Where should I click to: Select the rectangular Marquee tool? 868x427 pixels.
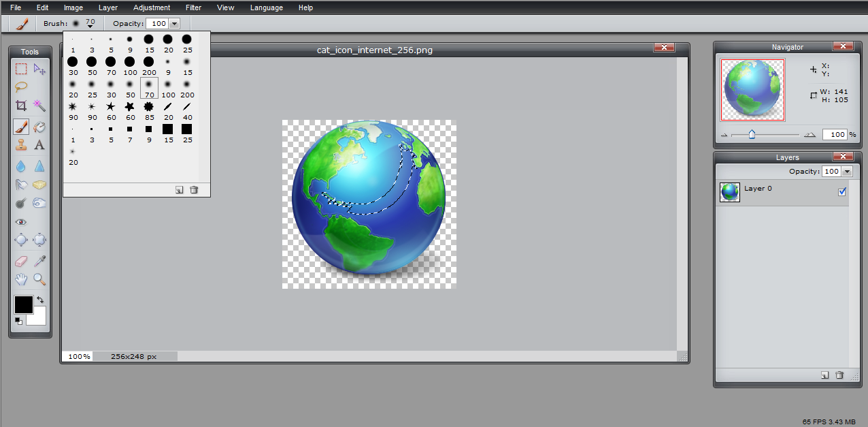tap(21, 69)
